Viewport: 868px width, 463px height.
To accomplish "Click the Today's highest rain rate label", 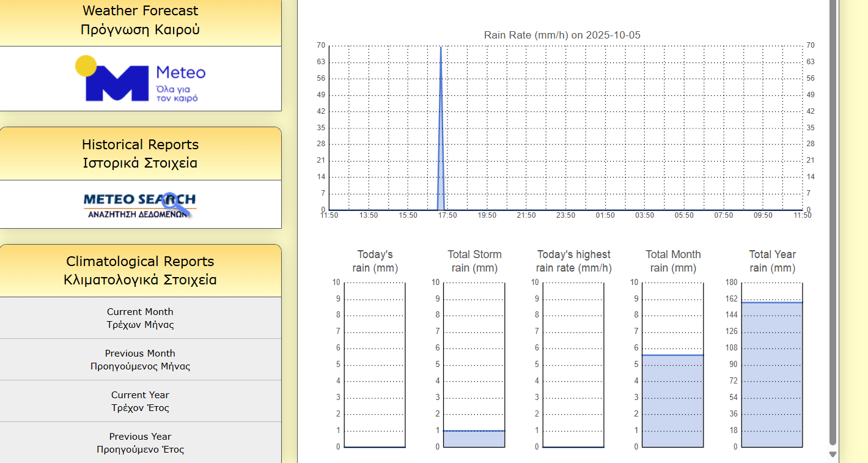I will [x=573, y=261].
